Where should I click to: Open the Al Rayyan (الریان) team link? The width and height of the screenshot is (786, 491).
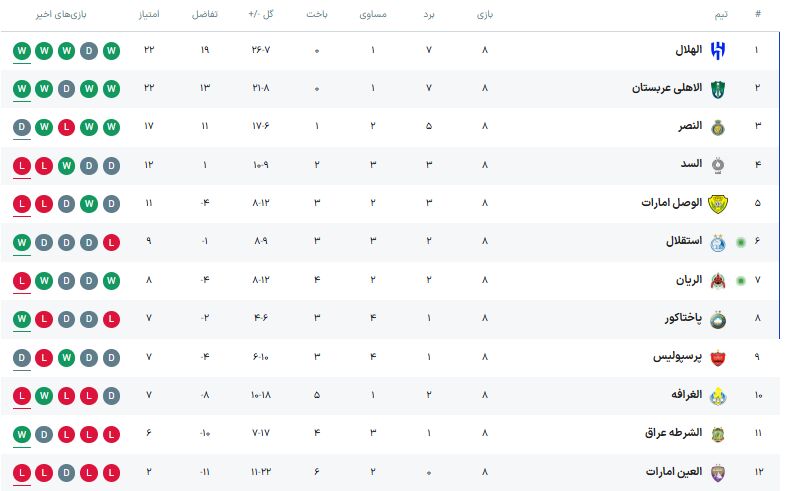pos(684,280)
